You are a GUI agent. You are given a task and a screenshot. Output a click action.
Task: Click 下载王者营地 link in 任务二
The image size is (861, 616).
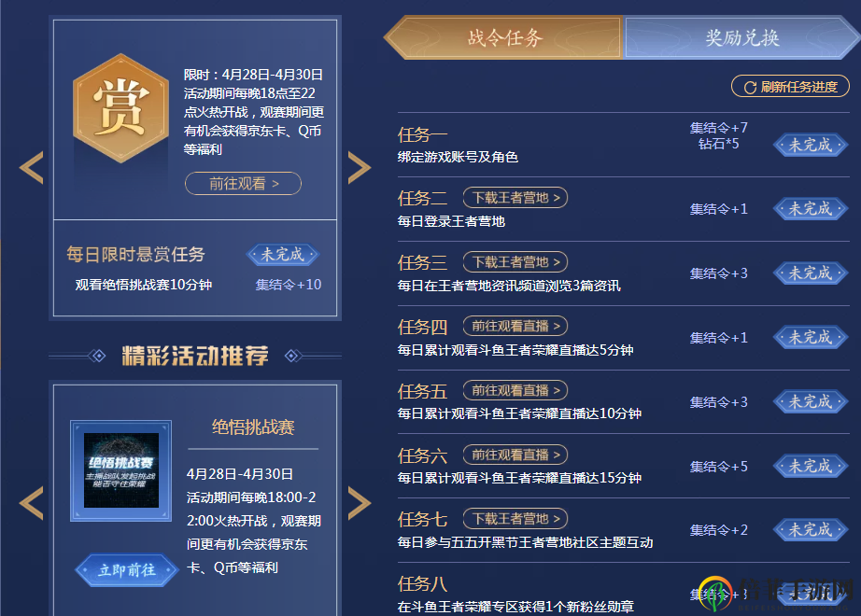[x=515, y=198]
